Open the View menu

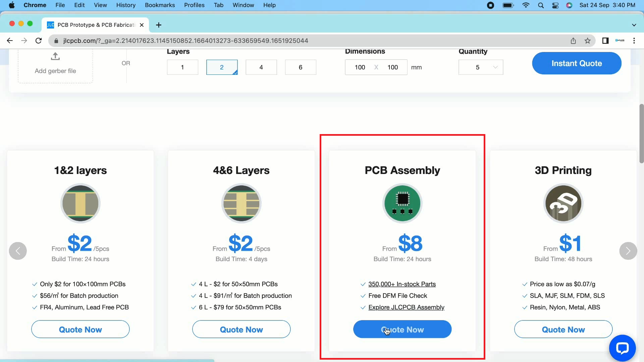click(x=100, y=5)
